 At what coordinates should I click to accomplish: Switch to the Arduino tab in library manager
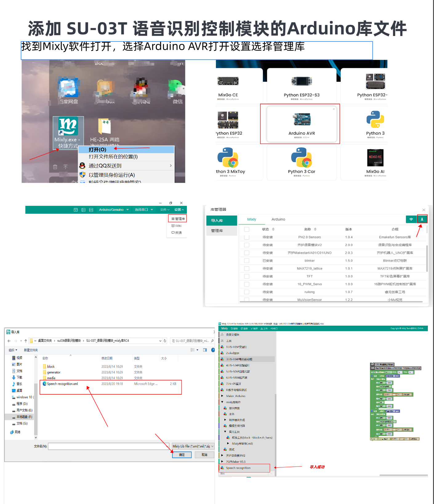pos(278,219)
